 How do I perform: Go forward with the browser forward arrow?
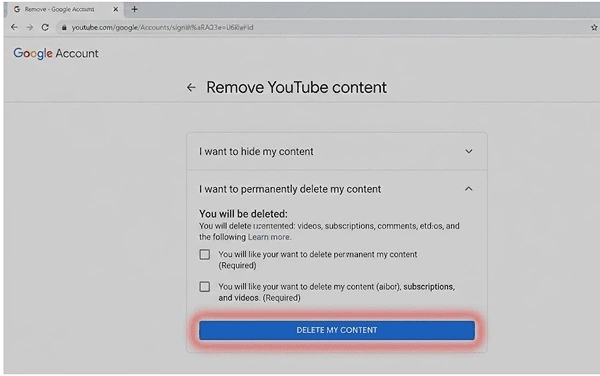click(x=29, y=27)
